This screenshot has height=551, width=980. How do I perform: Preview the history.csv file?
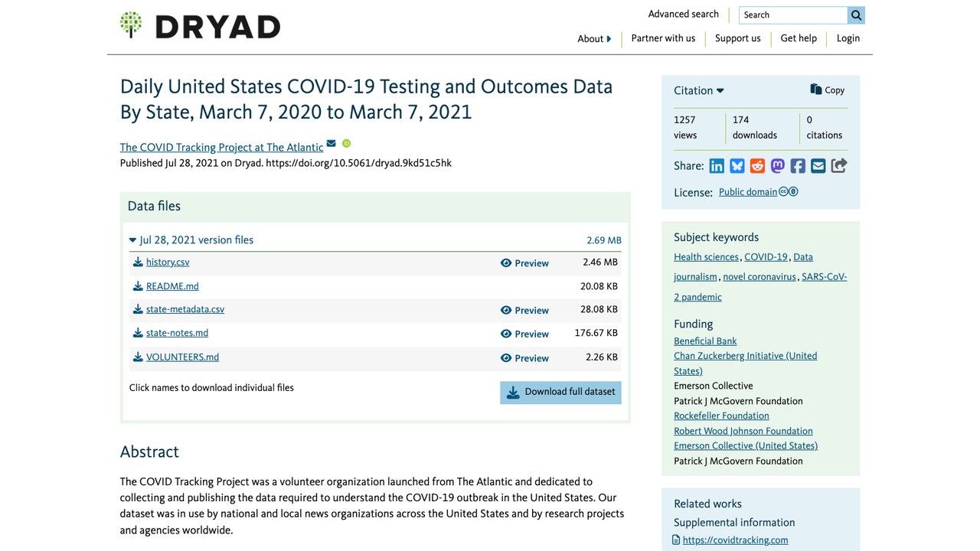pos(524,263)
